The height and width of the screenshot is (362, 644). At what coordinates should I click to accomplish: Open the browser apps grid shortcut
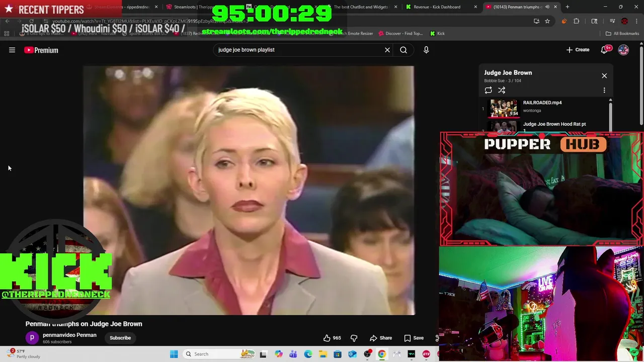[7, 34]
